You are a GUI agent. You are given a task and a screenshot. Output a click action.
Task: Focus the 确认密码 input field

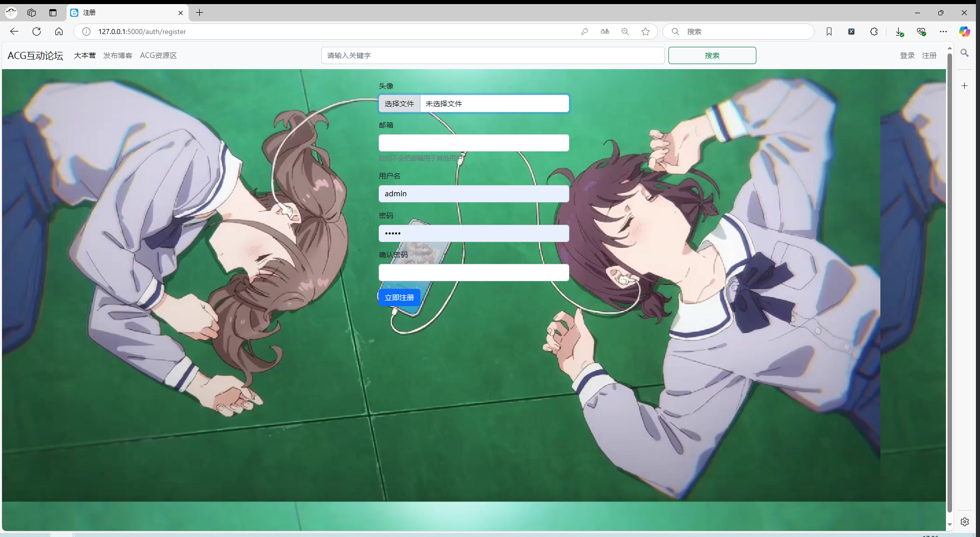[x=474, y=273]
